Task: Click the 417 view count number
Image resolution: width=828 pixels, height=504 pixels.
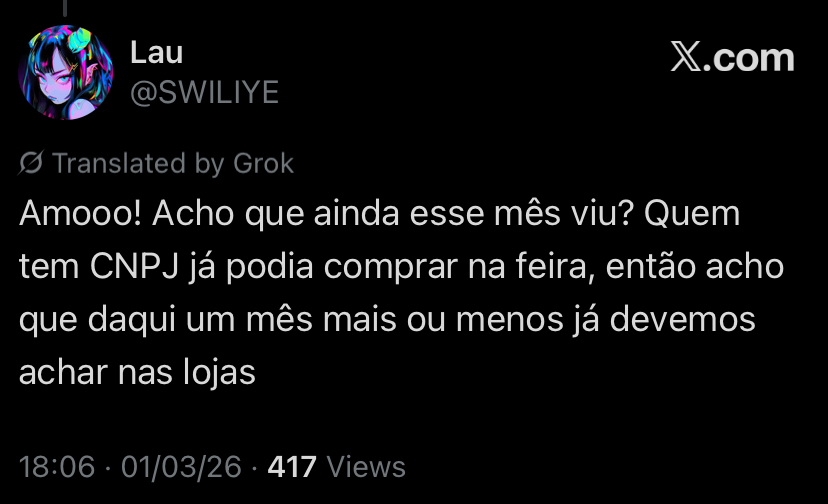Action: pos(292,467)
